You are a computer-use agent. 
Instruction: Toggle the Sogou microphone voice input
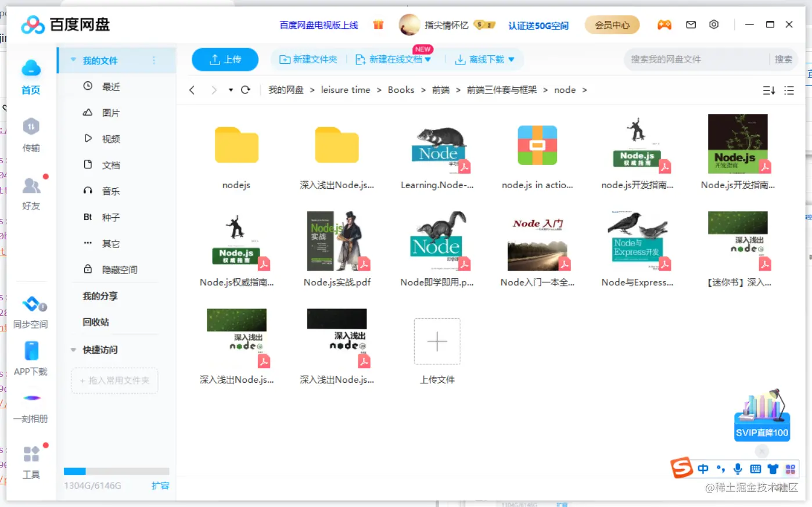point(738,469)
